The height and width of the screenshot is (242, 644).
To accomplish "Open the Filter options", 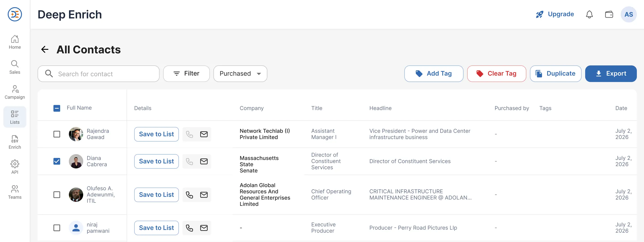I will pos(186,74).
